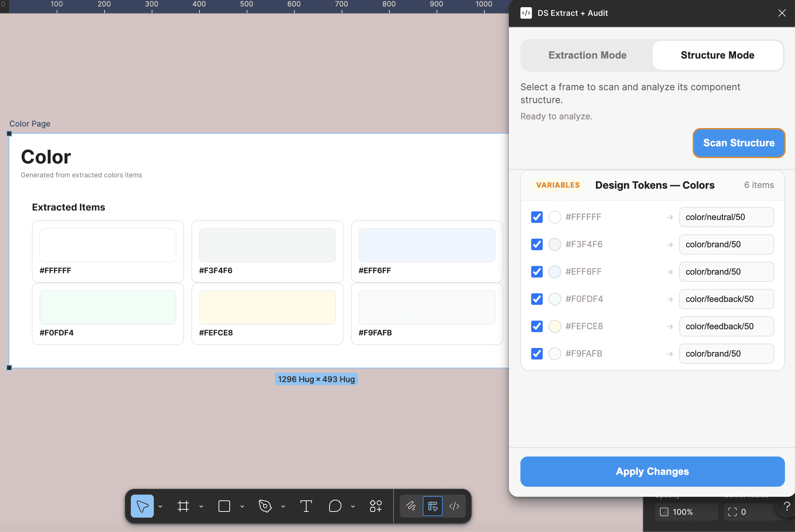Viewport: 795px width, 532px height.
Task: Open the Actions components icon
Action: 376,506
